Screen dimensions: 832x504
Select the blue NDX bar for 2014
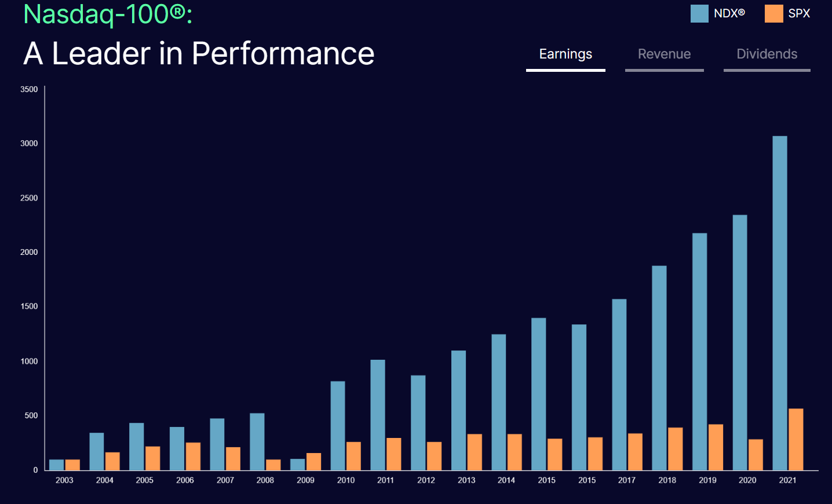[x=499, y=402]
